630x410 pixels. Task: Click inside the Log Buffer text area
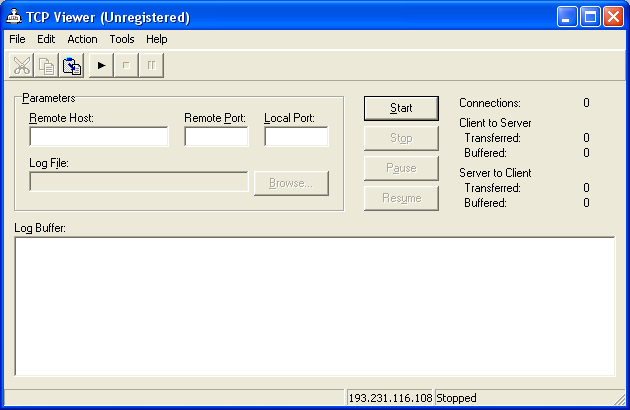tap(315, 306)
